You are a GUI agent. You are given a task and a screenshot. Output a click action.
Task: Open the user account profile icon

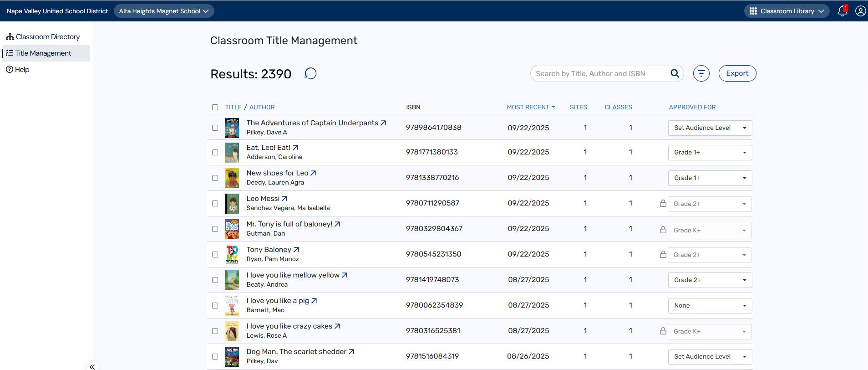click(860, 11)
